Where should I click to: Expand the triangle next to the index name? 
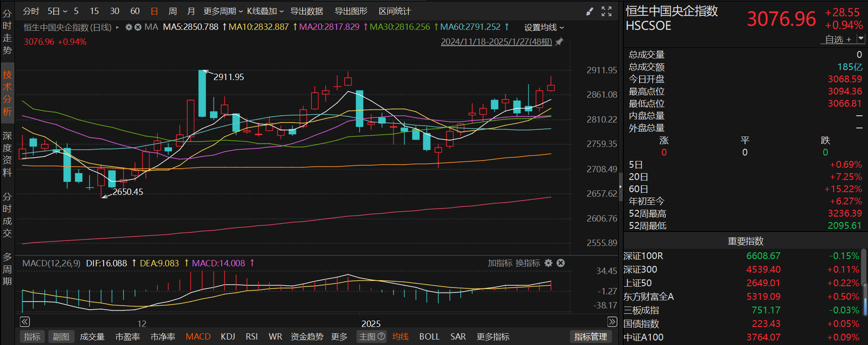tap(118, 27)
